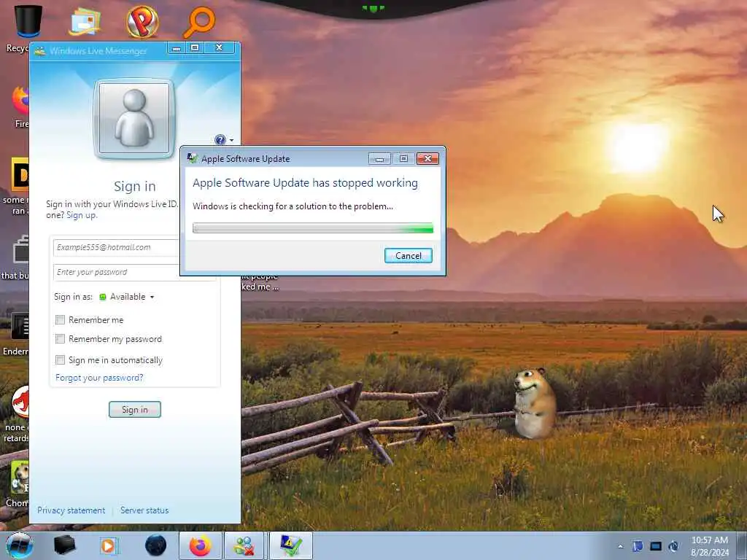Open the dark globe taskbar icon

[155, 545]
